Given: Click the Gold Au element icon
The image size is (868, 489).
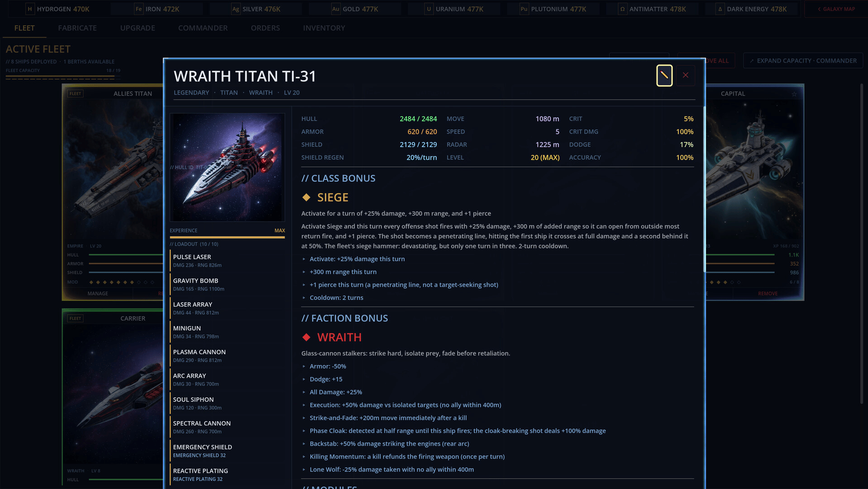Looking at the screenshot, I should 335,9.
